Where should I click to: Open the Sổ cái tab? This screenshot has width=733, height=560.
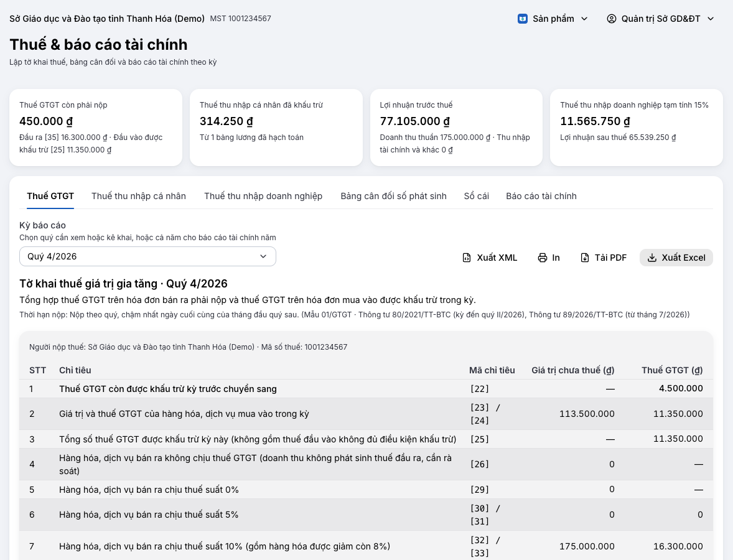coord(477,197)
